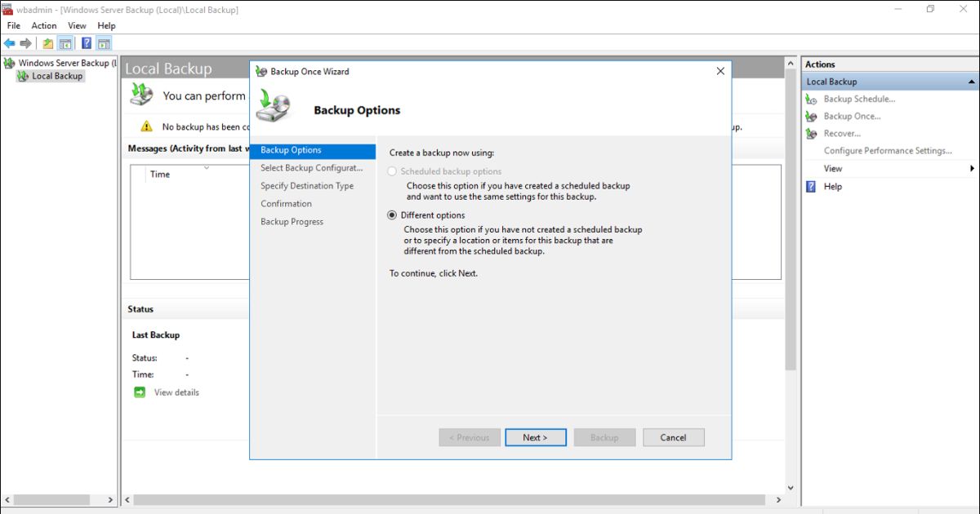This screenshot has width=980, height=514.
Task: Select Windows Server Backup (Local) tree item
Action: click(x=67, y=63)
